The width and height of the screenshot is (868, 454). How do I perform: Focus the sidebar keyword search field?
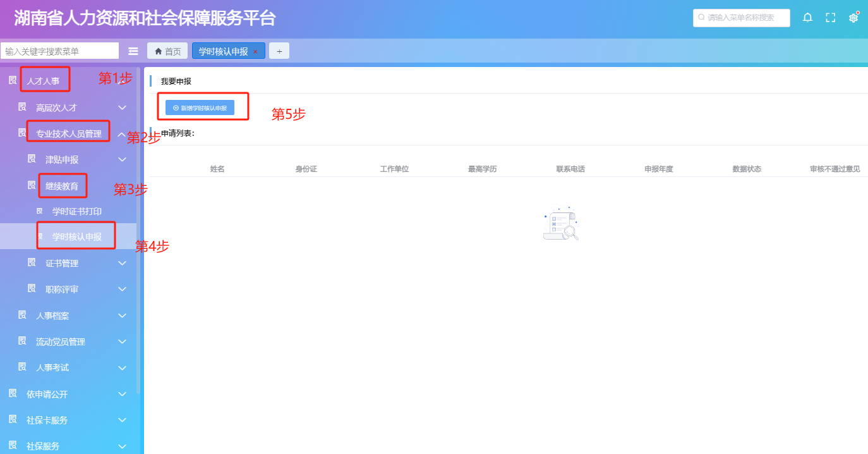pyautogui.click(x=60, y=51)
